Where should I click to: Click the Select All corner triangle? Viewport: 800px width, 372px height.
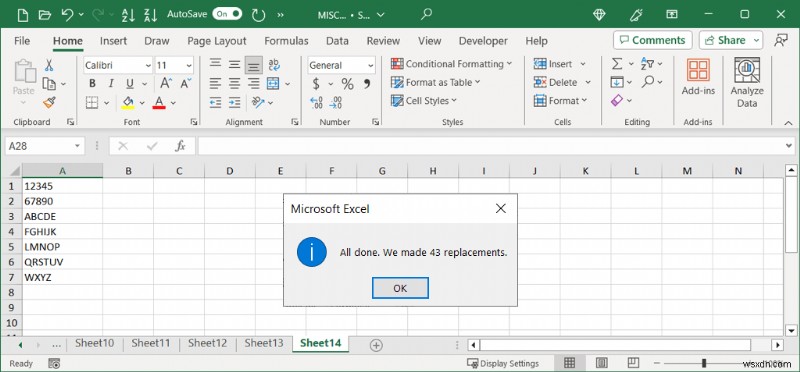[x=13, y=171]
